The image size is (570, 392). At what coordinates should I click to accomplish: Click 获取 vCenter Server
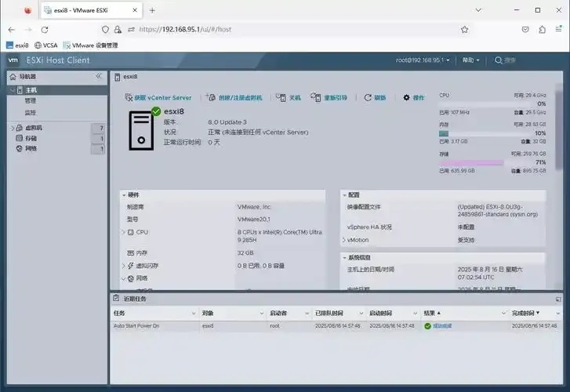158,97
